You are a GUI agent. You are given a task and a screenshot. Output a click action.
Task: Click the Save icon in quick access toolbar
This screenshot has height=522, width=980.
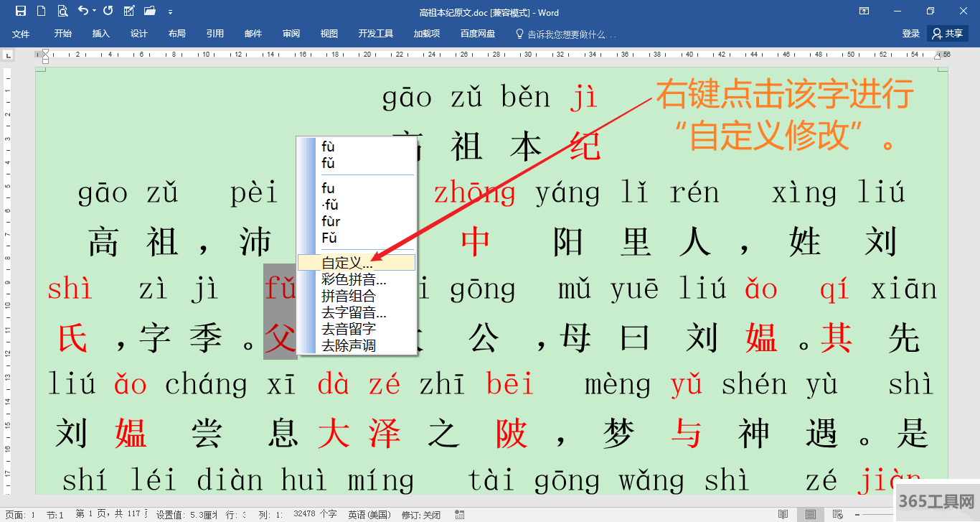21,11
